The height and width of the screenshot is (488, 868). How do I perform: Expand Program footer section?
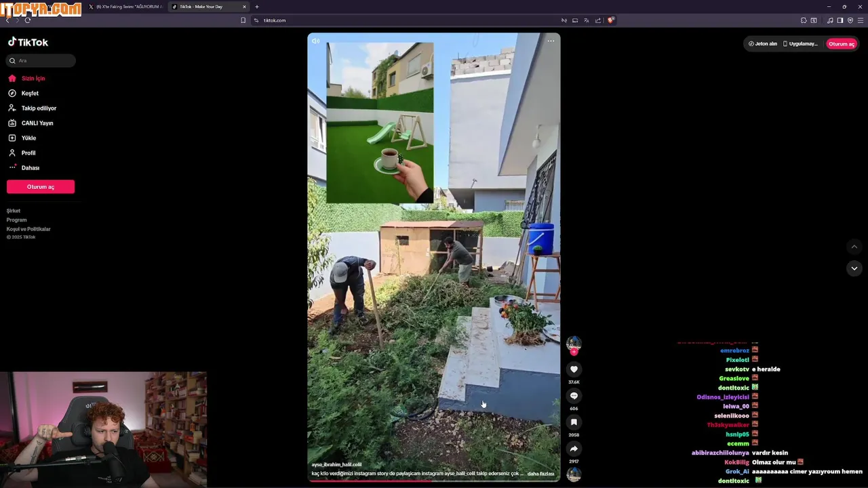pos(16,220)
